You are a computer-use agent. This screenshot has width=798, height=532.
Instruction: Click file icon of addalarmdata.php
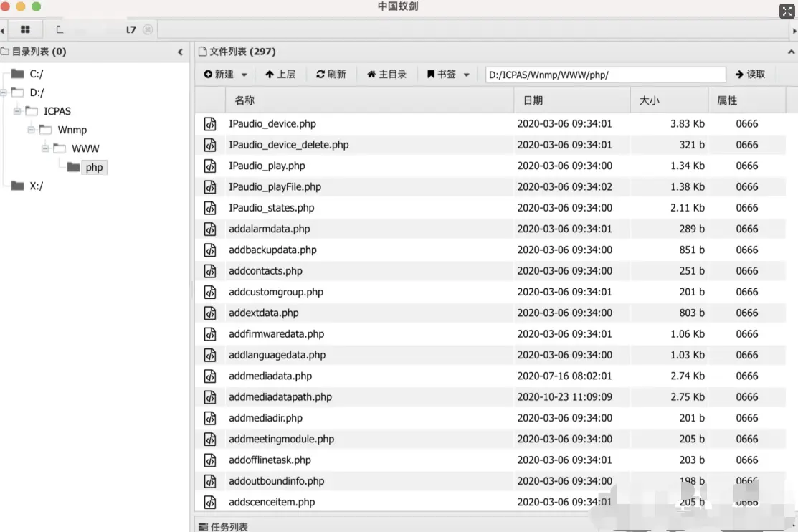point(210,229)
